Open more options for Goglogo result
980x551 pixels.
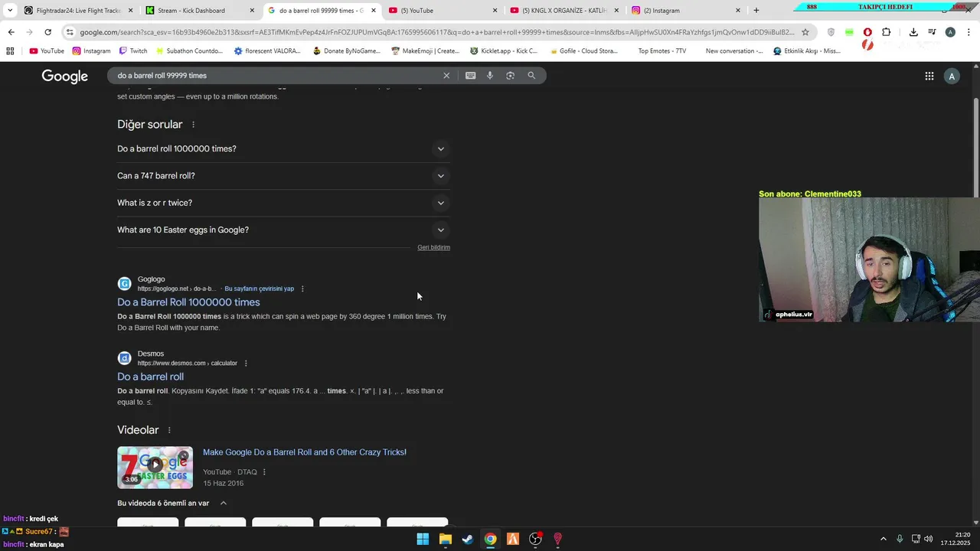(302, 289)
